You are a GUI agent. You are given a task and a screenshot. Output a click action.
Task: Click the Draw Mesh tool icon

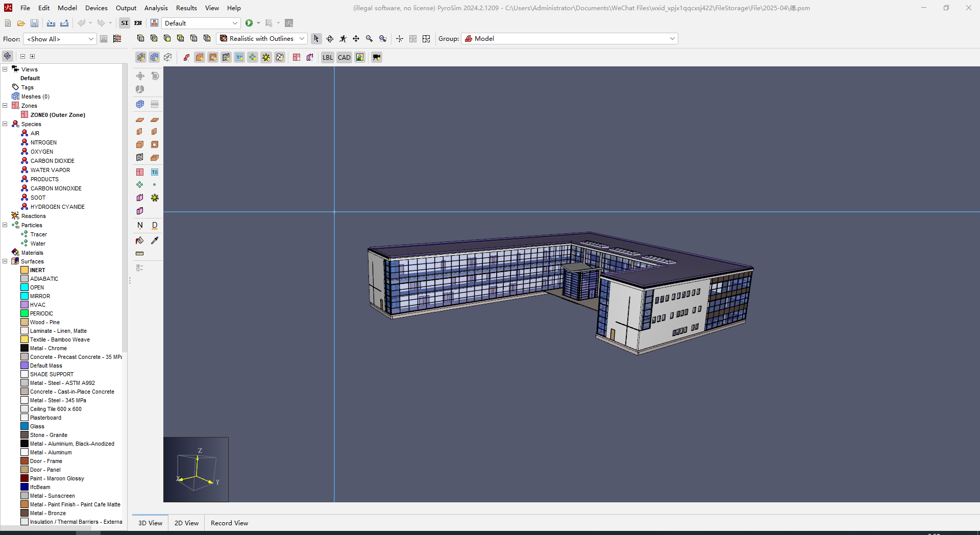click(x=140, y=104)
